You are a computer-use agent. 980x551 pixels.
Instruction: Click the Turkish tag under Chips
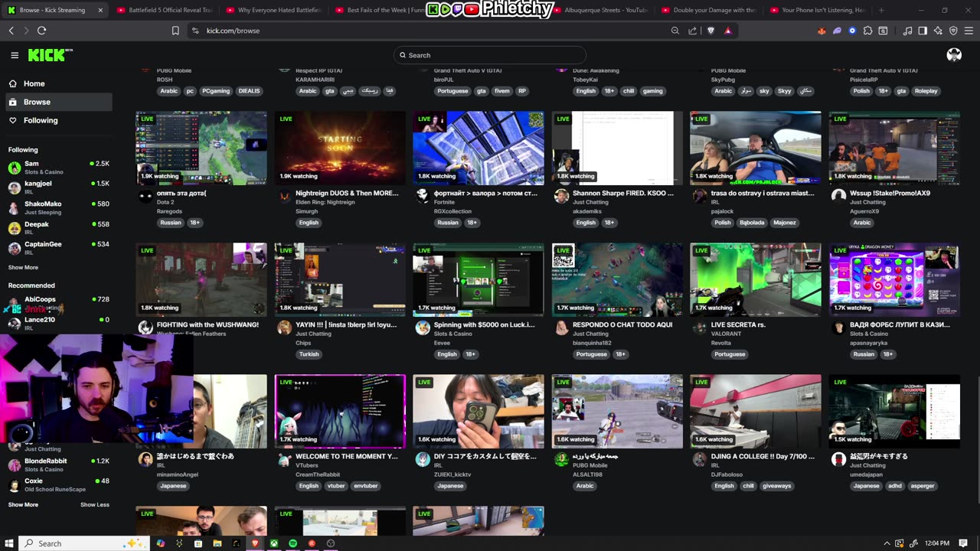309,354
